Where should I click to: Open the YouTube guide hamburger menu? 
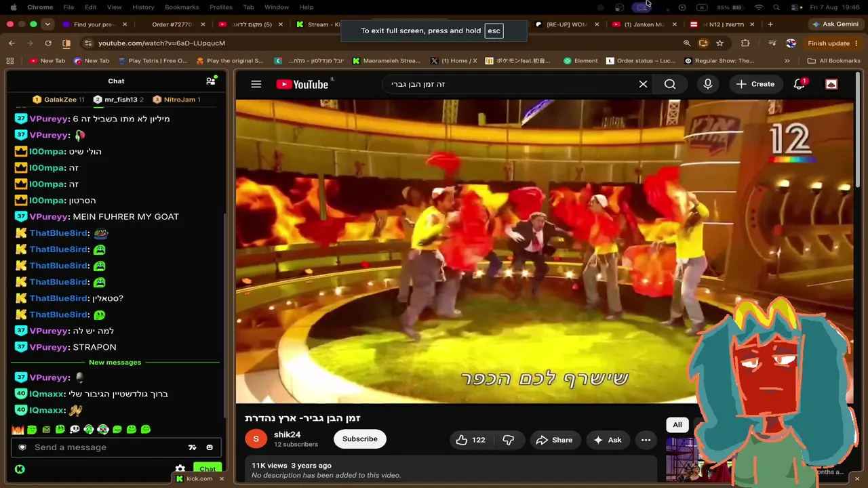coord(256,84)
